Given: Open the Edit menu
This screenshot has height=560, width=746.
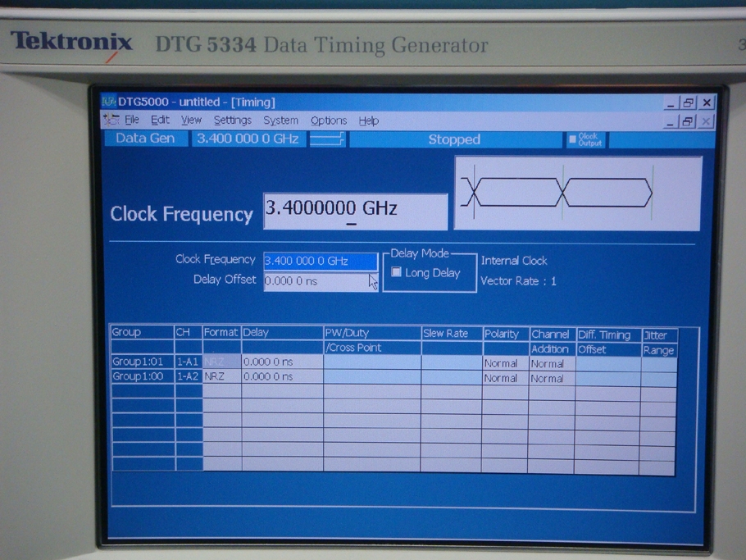Looking at the screenshot, I should (160, 120).
